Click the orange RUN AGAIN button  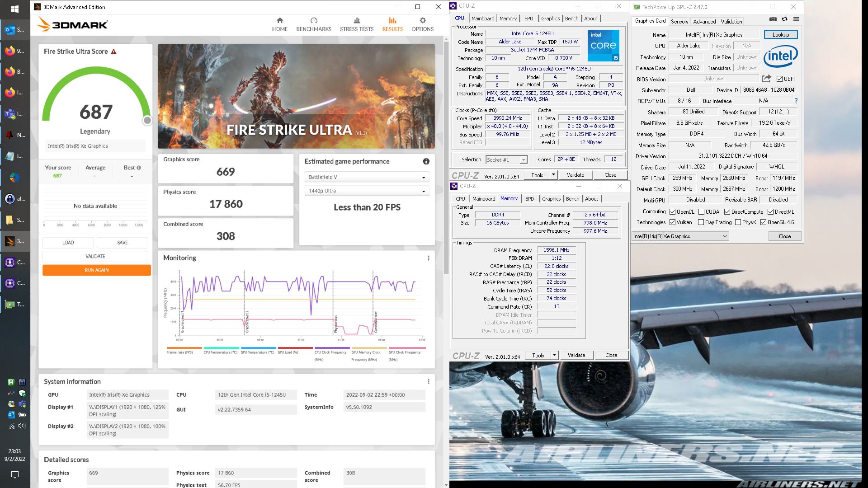point(97,270)
